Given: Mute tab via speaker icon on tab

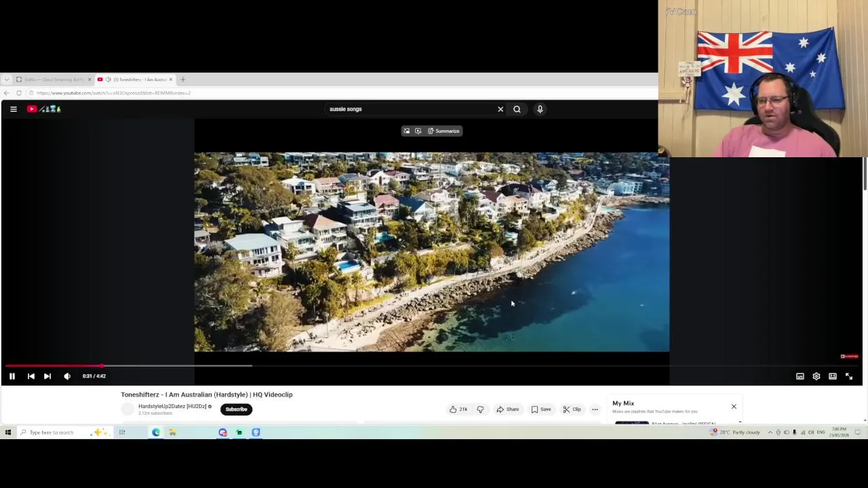Looking at the screenshot, I should pos(108,79).
